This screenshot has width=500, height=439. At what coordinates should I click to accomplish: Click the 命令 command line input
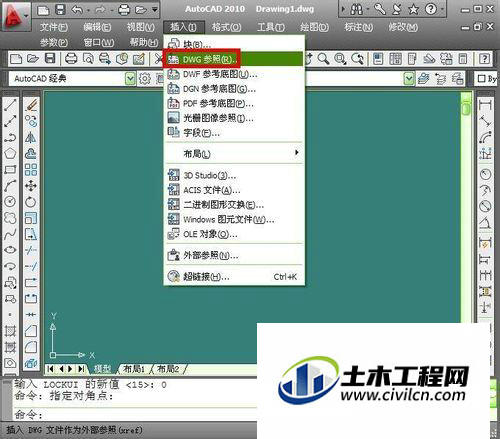point(133,415)
